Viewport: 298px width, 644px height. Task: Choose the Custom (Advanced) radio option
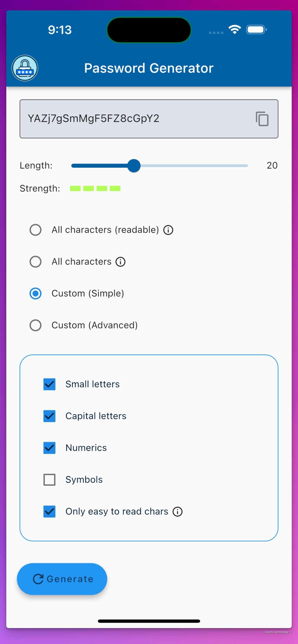[x=36, y=325]
